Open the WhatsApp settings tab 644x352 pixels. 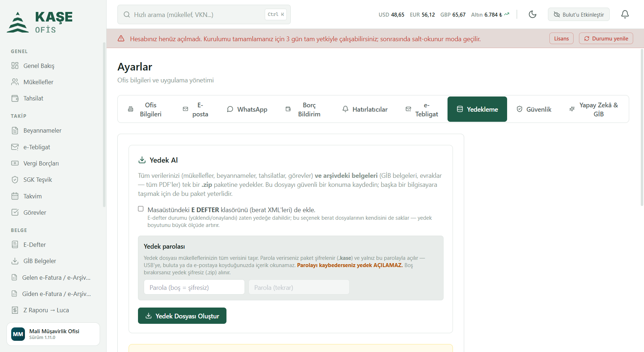tap(247, 109)
